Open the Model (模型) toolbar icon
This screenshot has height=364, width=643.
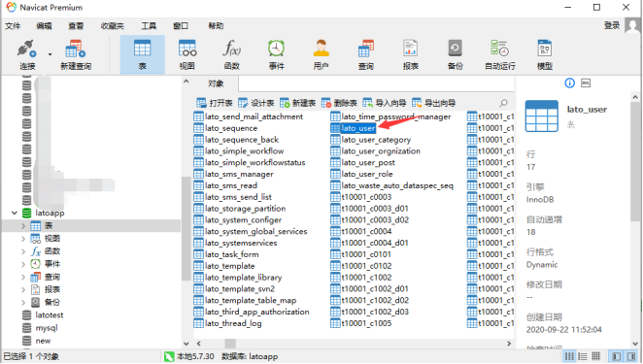pyautogui.click(x=545, y=54)
